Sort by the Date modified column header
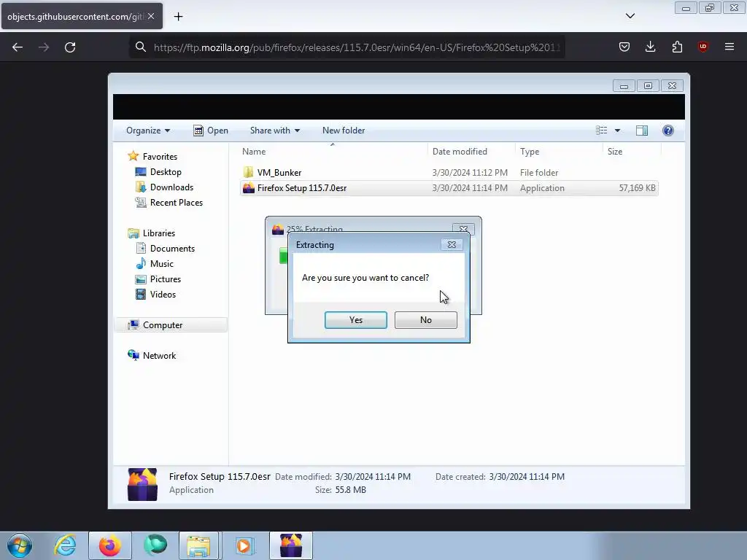Viewport: 747px width, 560px height. 471,152
